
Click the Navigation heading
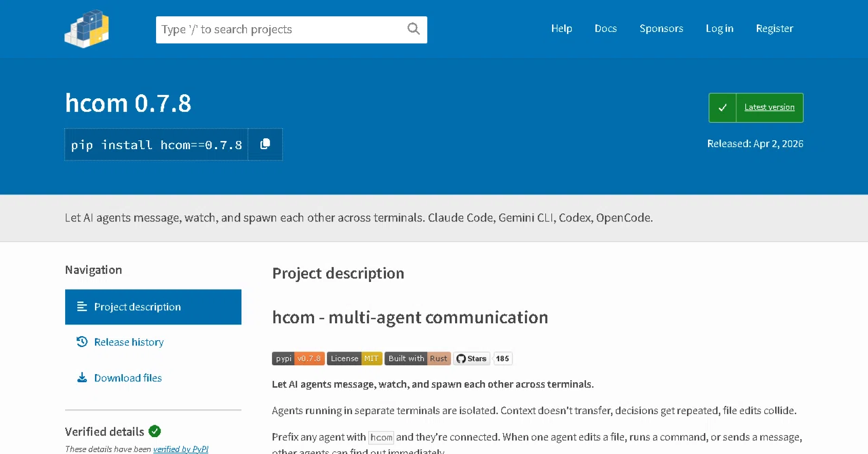[94, 270]
